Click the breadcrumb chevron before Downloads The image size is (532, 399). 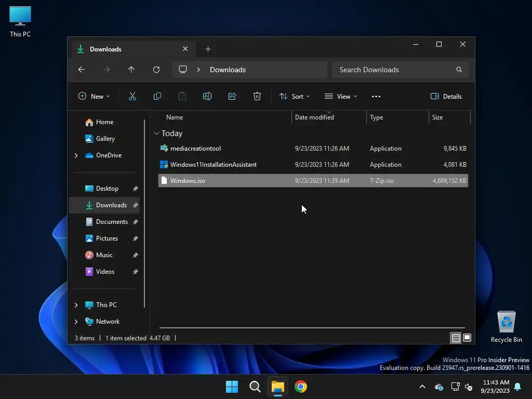pos(198,70)
